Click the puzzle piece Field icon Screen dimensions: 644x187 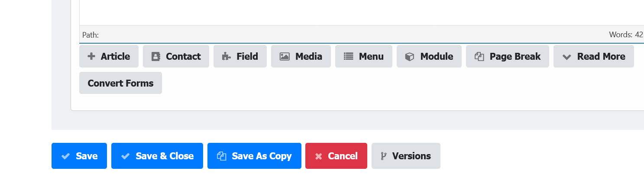(x=226, y=57)
